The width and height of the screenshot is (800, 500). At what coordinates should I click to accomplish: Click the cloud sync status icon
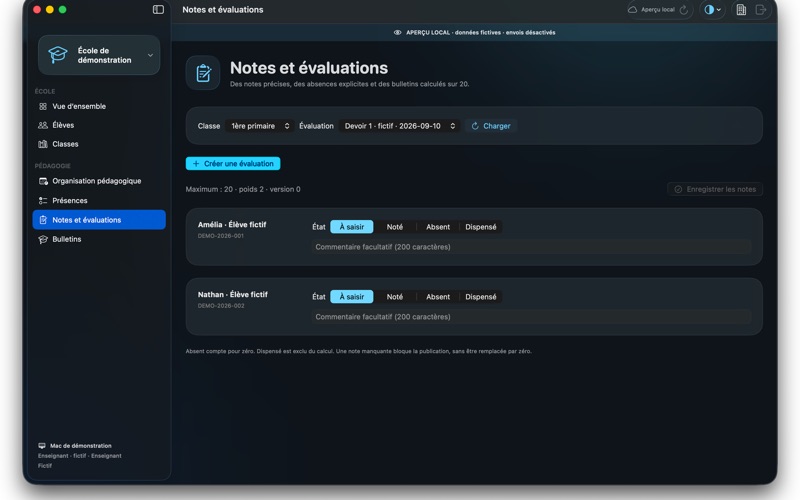633,10
